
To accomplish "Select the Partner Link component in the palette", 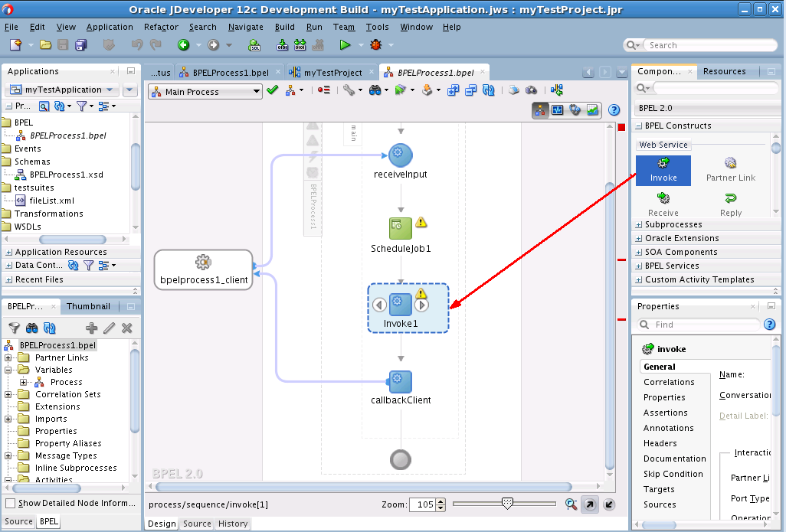I will [x=730, y=171].
